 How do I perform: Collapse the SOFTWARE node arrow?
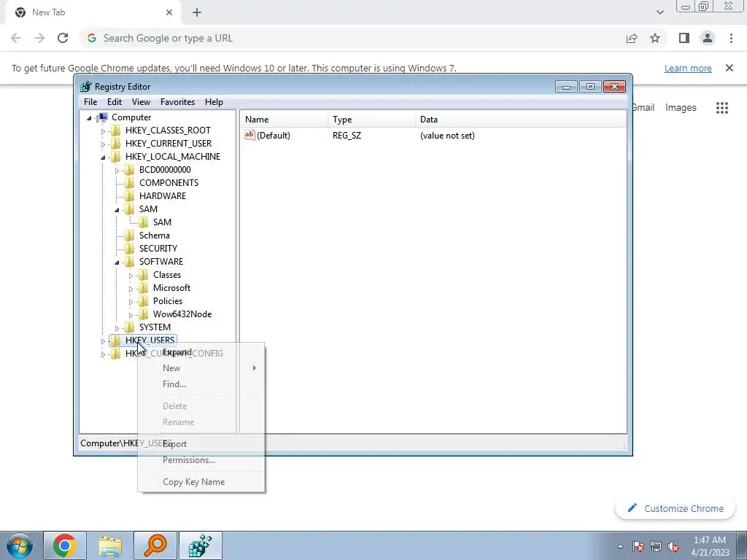117,262
